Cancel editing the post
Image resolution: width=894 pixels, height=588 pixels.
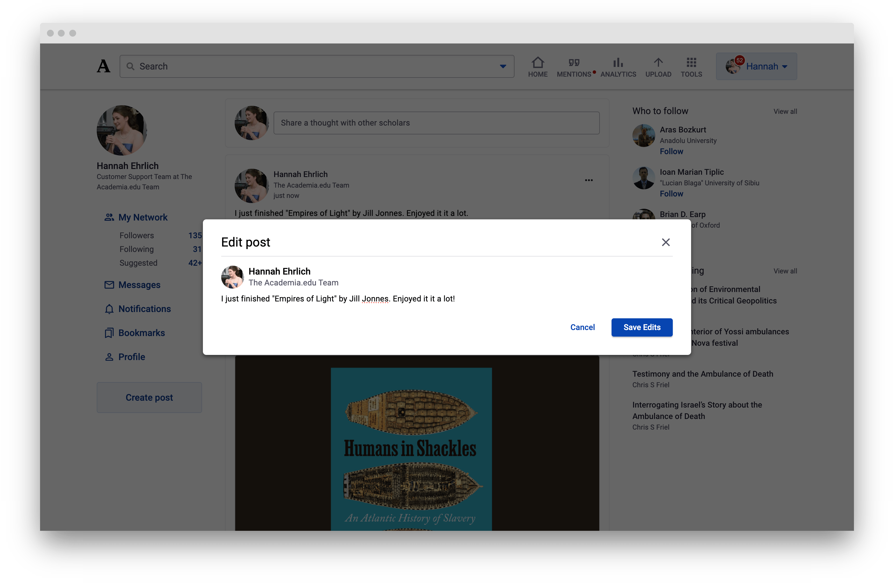(x=582, y=327)
